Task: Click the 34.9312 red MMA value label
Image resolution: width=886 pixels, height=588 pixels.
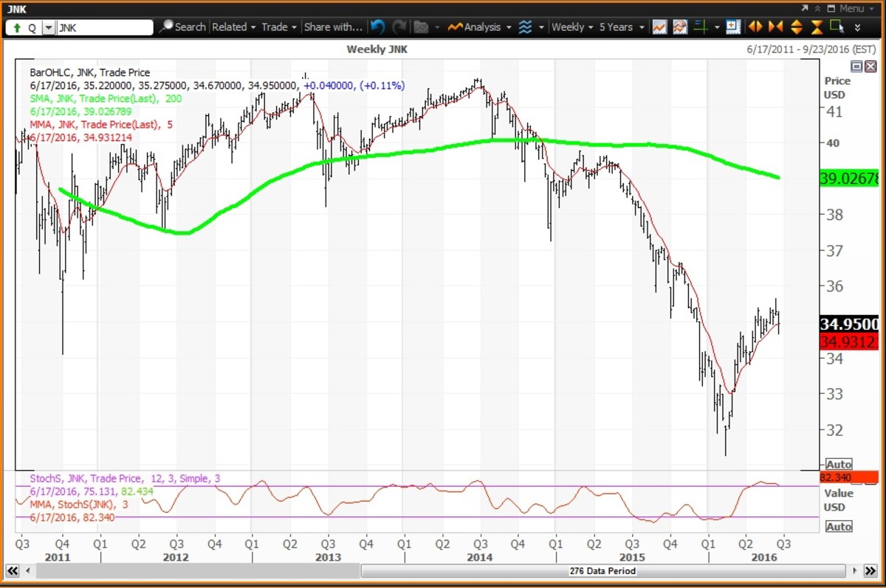Action: (x=849, y=342)
